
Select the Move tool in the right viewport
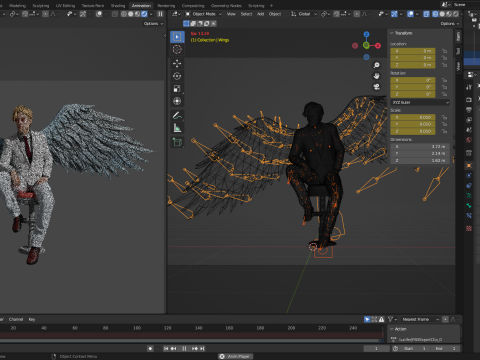click(177, 63)
